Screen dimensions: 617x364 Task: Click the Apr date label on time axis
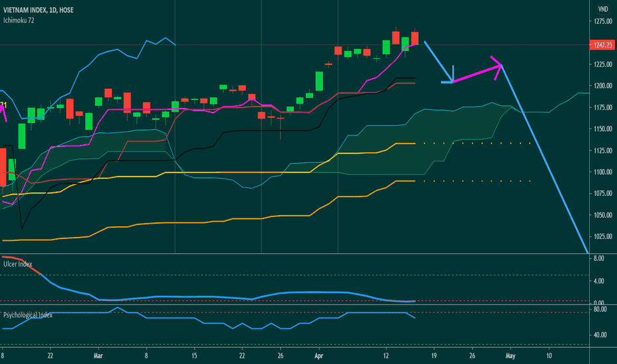coord(318,356)
